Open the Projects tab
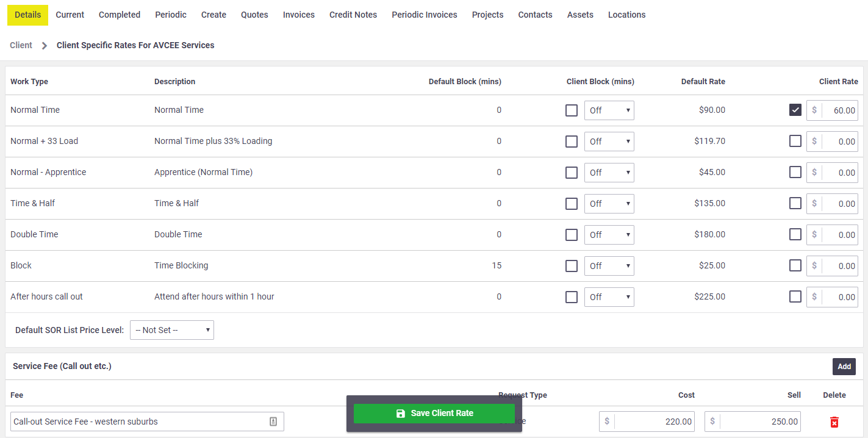Image resolution: width=868 pixels, height=438 pixels. coord(488,15)
